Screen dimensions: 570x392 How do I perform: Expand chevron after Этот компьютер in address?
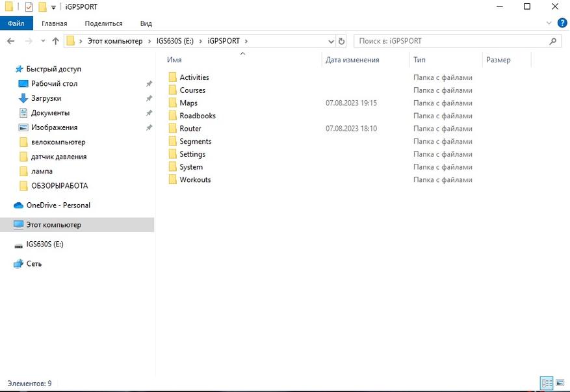click(149, 41)
